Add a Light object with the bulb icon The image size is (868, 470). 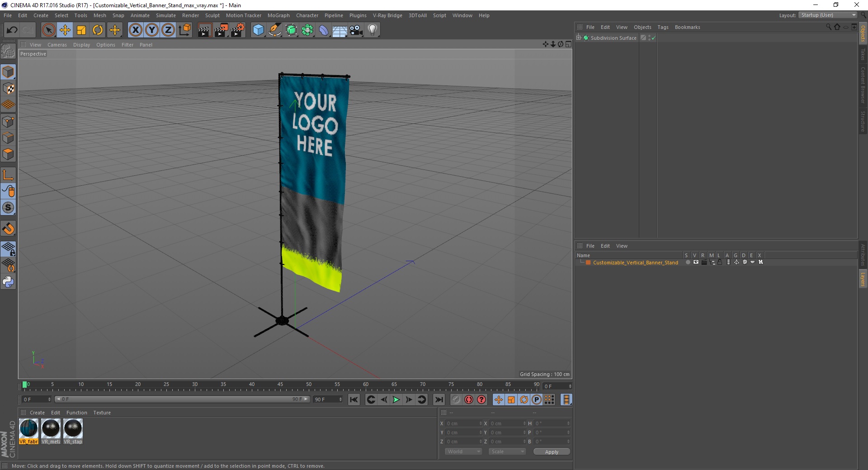tap(373, 30)
